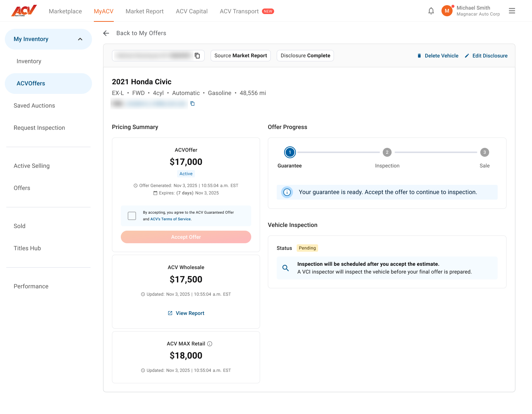Check the ACV Guaranteed Offer agreement box
This screenshot has width=532, height=414.
coord(132,216)
